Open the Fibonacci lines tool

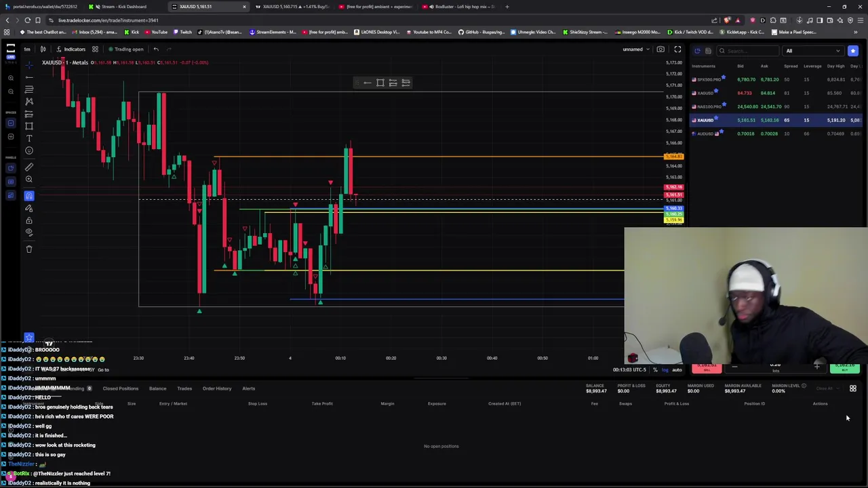(x=29, y=89)
